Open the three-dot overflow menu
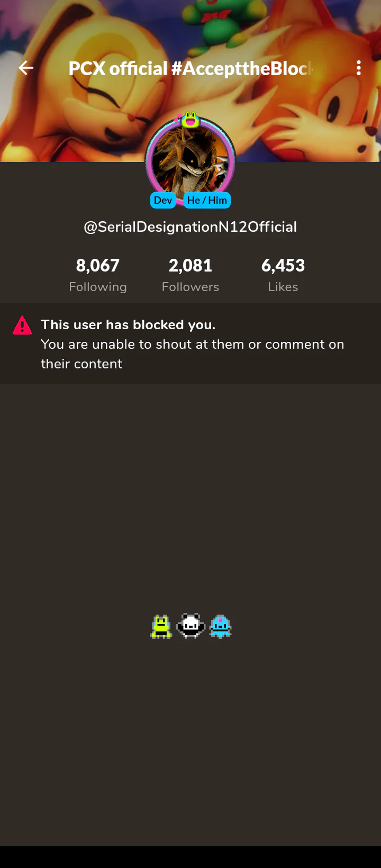Viewport: 381px width, 868px height. click(x=359, y=68)
